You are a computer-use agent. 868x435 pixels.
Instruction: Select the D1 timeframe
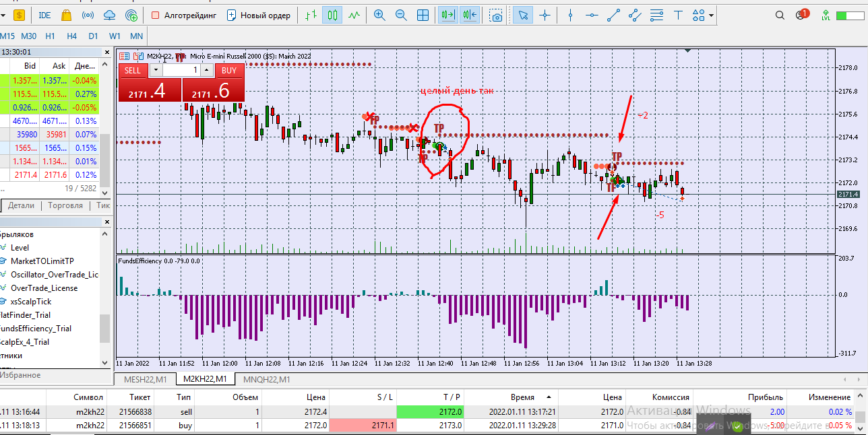point(93,36)
